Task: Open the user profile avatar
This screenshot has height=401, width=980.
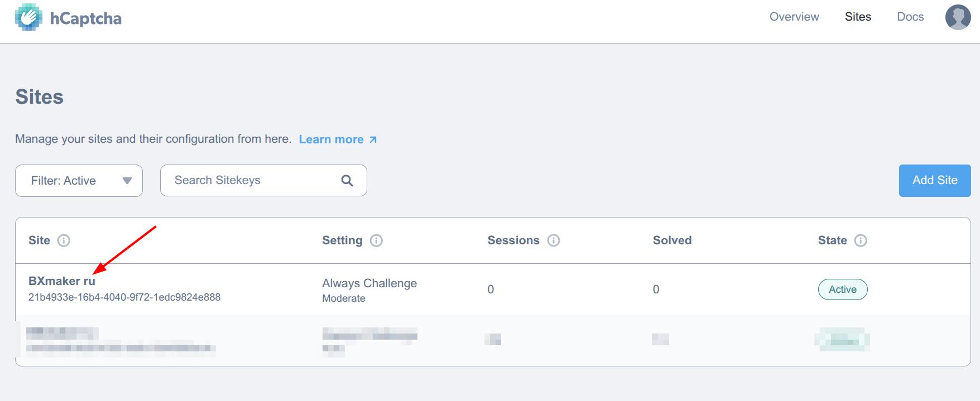Action: tap(958, 17)
